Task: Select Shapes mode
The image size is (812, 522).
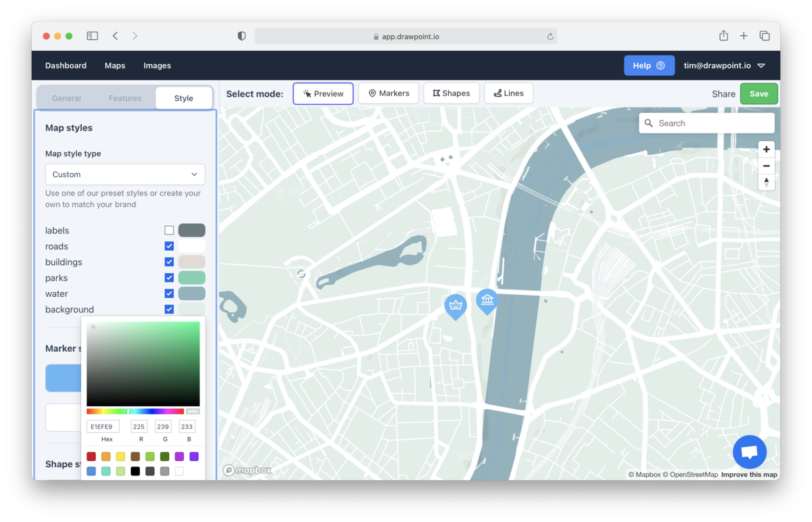Action: [x=451, y=93]
